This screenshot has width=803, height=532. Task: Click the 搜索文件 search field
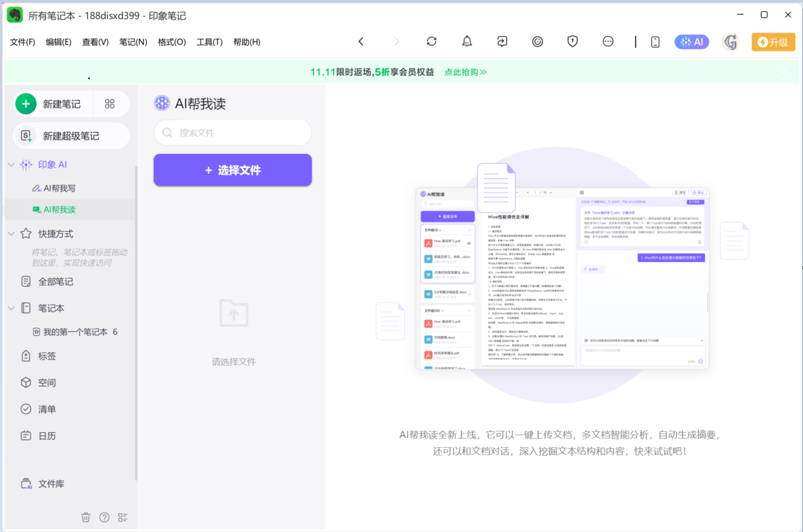coord(233,133)
